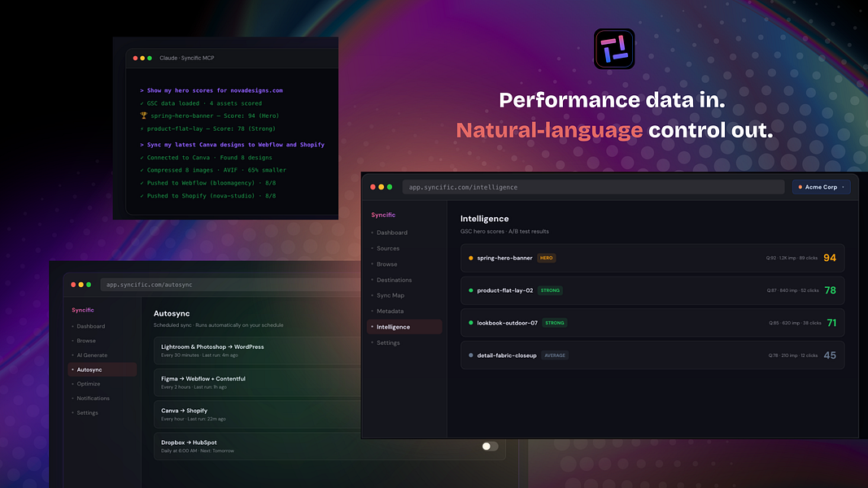Open Dashboard in the Autosync window sidebar

91,326
